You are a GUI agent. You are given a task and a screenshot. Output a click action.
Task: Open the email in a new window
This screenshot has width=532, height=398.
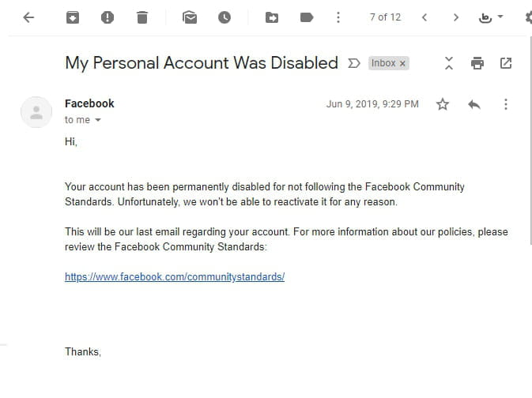coord(506,63)
